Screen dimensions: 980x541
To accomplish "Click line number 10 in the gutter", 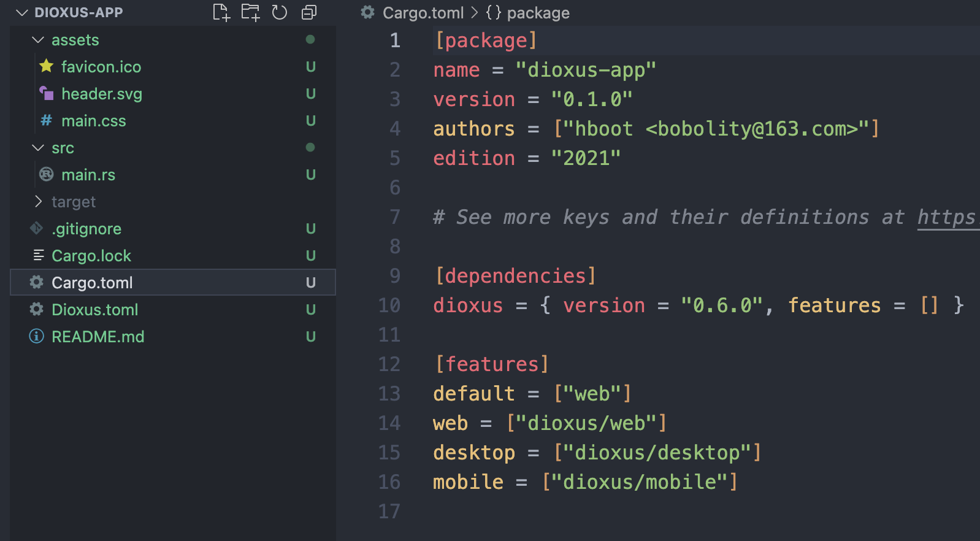I will (x=389, y=305).
